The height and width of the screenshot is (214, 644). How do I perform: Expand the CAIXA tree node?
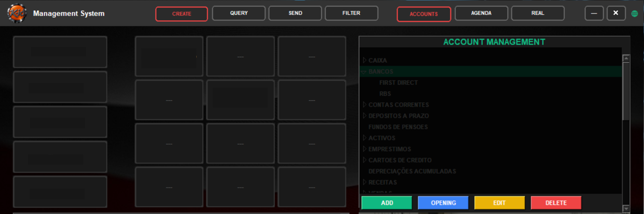pyautogui.click(x=364, y=60)
